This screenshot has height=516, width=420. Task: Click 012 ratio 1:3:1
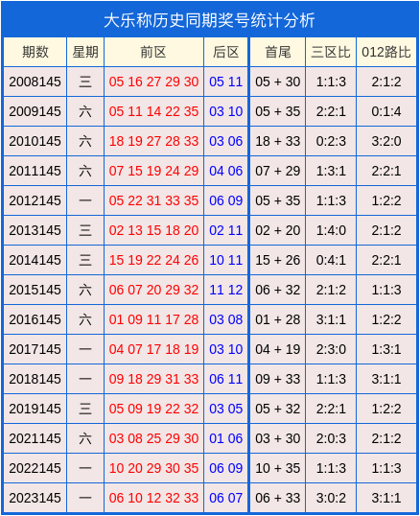tap(386, 349)
